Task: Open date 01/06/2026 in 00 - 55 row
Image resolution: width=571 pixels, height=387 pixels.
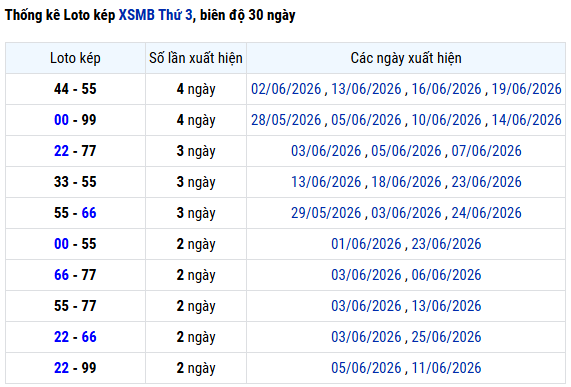Action: click(x=366, y=244)
